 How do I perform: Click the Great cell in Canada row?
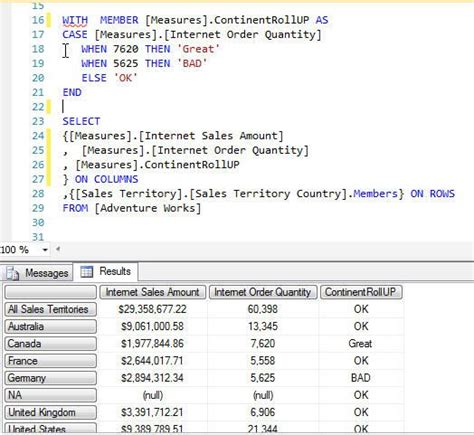pos(360,344)
